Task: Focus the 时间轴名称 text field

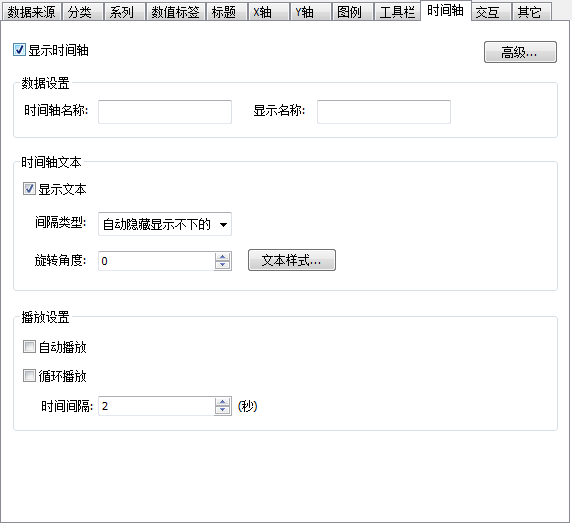Action: coord(165,112)
